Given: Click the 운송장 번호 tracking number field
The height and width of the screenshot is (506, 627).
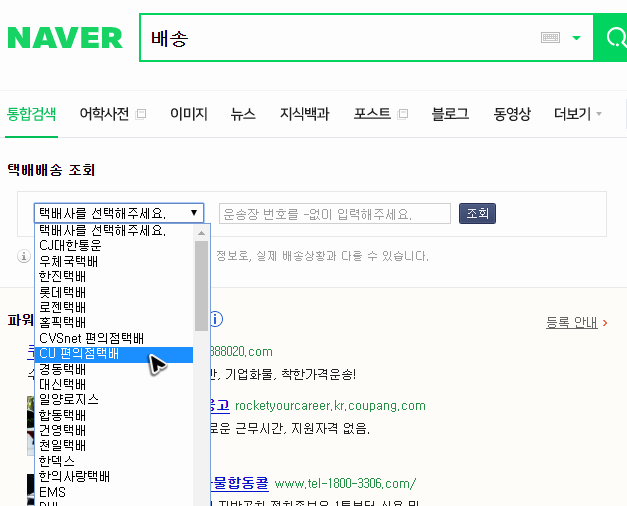Looking at the screenshot, I should 335,214.
